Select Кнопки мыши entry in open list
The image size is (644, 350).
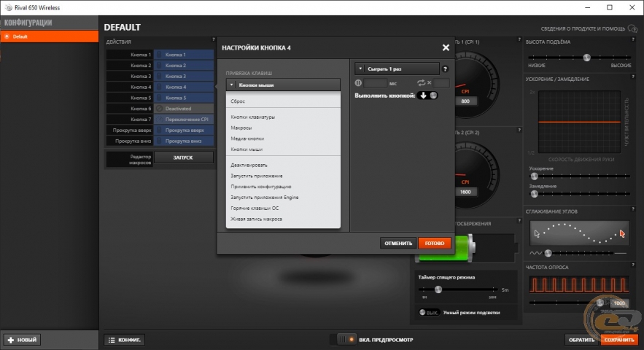point(247,149)
